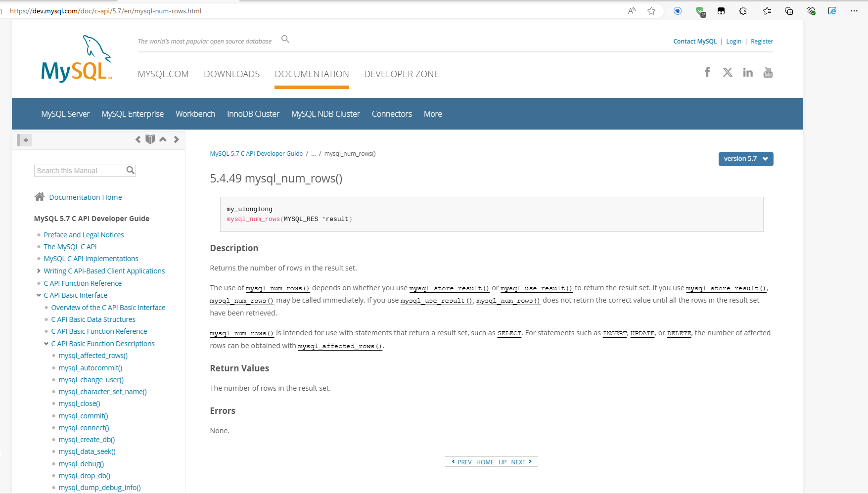Click the Login link
The image size is (868, 494).
[x=733, y=42]
